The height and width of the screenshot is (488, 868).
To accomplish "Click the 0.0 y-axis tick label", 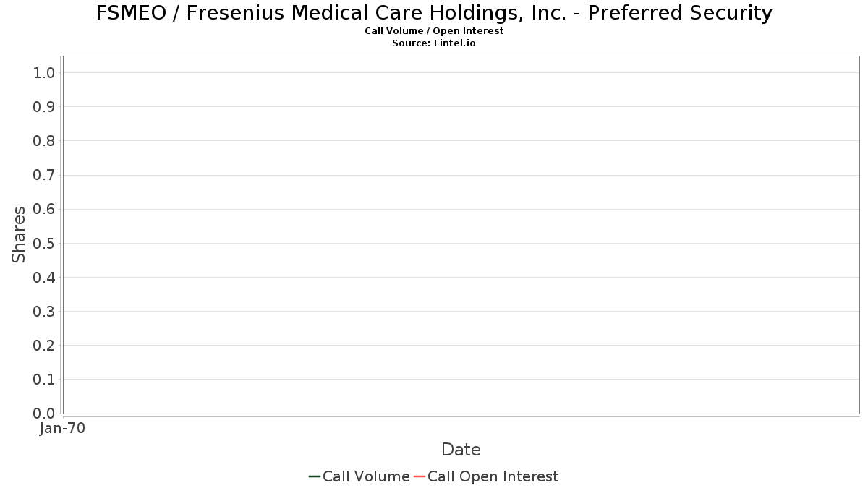I will (44, 414).
